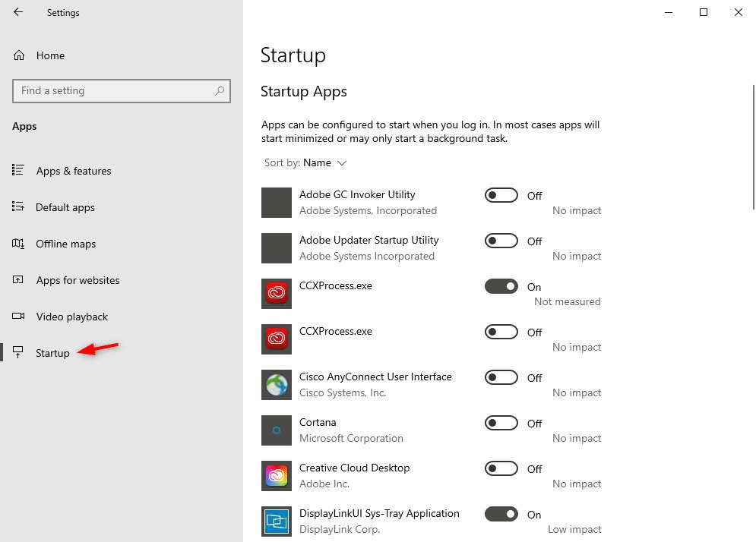
Task: Click the Startup Apps heading
Action: point(304,92)
